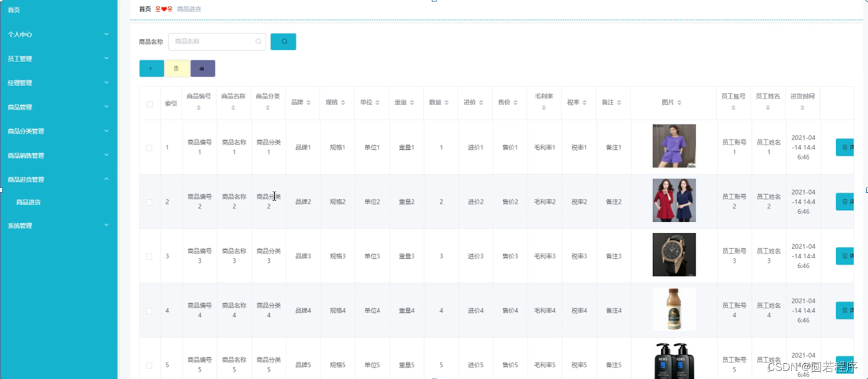Image resolution: width=868 pixels, height=379 pixels.
Task: Sort by 售价 column arrows
Action: coord(516,102)
